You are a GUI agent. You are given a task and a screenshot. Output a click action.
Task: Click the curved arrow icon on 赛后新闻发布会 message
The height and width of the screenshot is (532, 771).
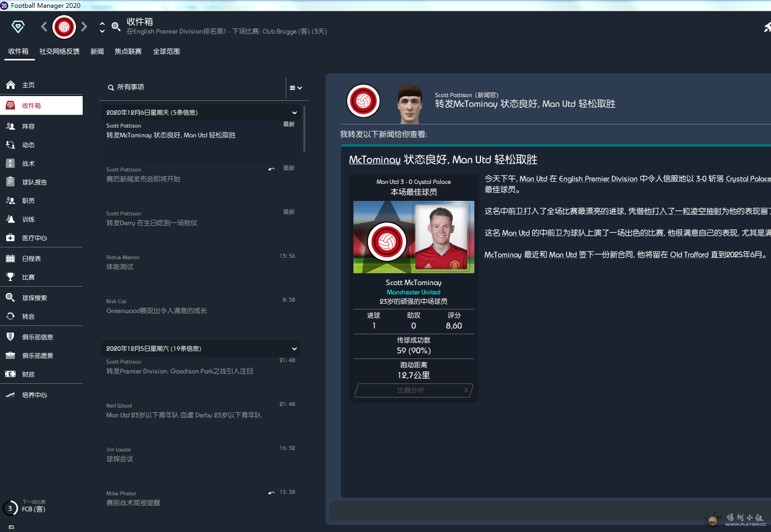pos(272,169)
